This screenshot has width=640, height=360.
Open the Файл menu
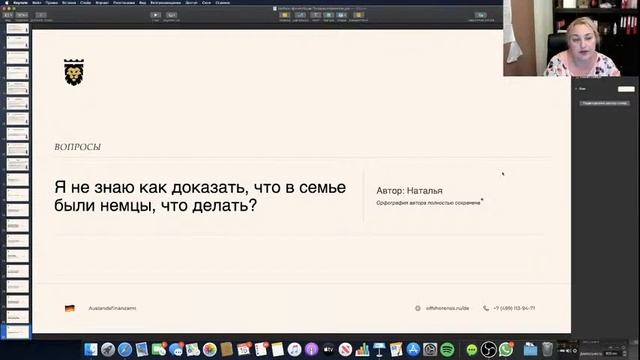click(x=37, y=2)
